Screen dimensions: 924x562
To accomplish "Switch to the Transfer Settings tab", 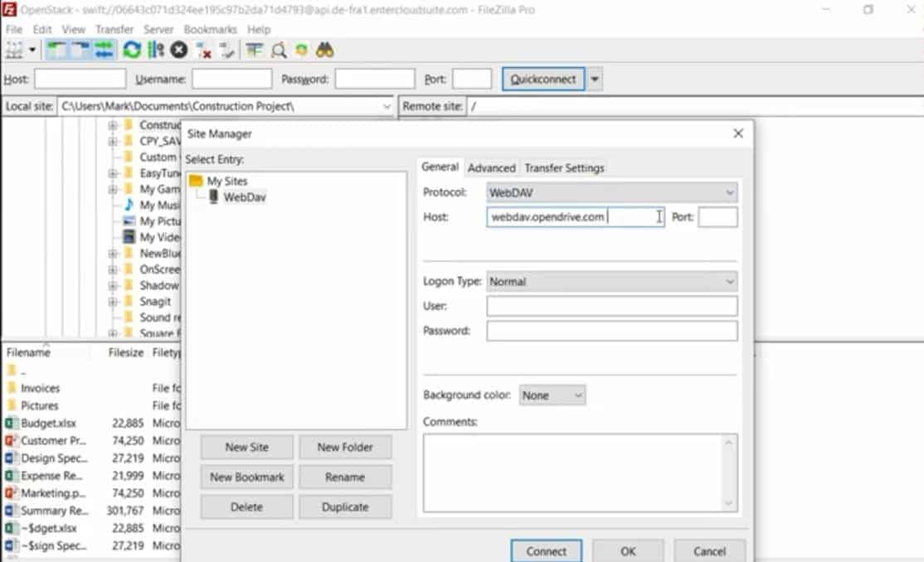I will (564, 168).
